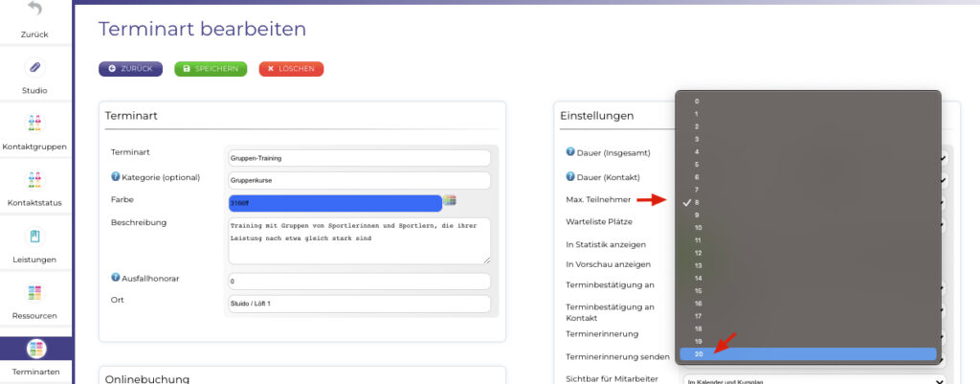The image size is (980, 384).
Task: Choose 20 in the Max. Teilnehmer list
Action: pos(807,354)
